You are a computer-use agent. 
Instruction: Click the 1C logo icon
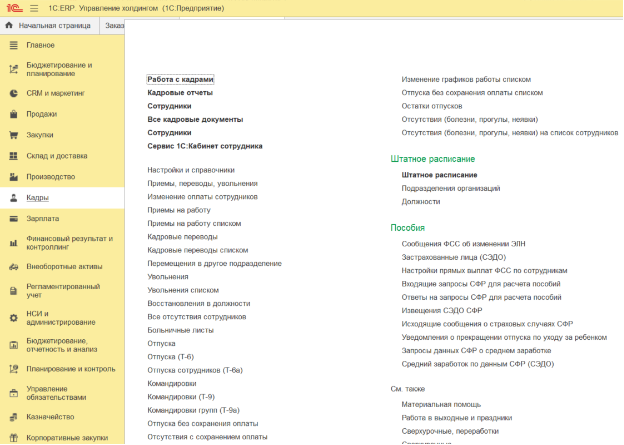pos(14,8)
